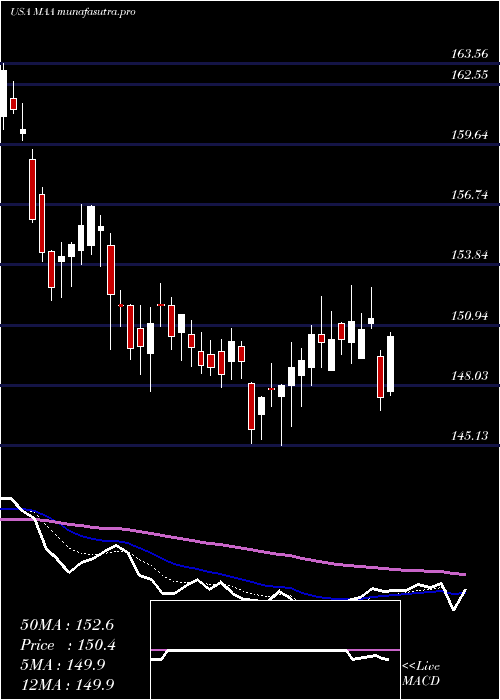Click inside the MACD inset chart box
This screenshot has width=500, height=700.
tap(275, 650)
